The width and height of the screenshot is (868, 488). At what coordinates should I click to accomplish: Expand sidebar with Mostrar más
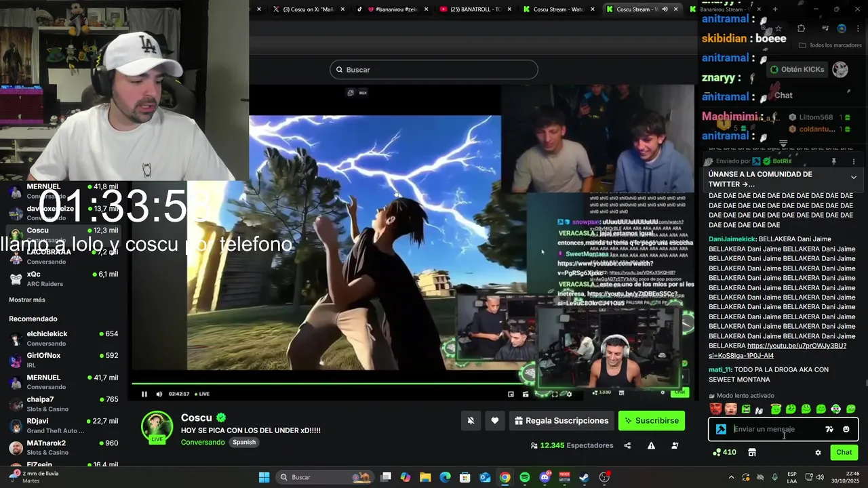click(27, 300)
